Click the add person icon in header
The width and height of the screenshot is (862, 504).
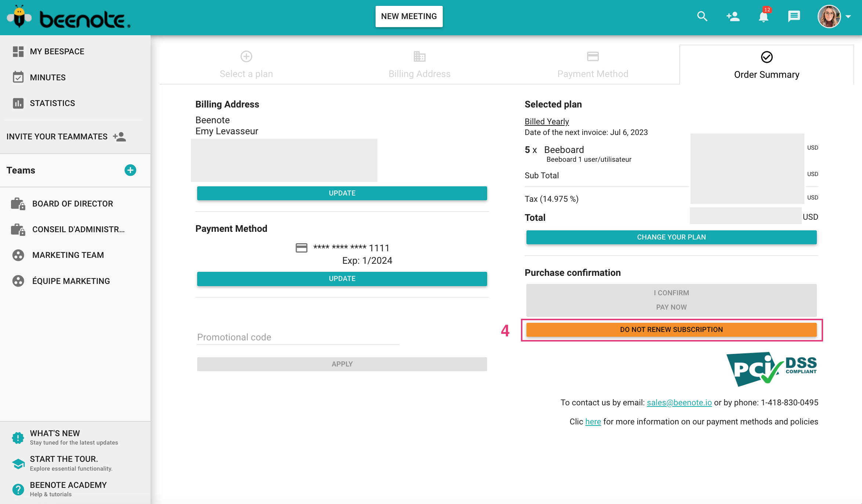coord(733,17)
